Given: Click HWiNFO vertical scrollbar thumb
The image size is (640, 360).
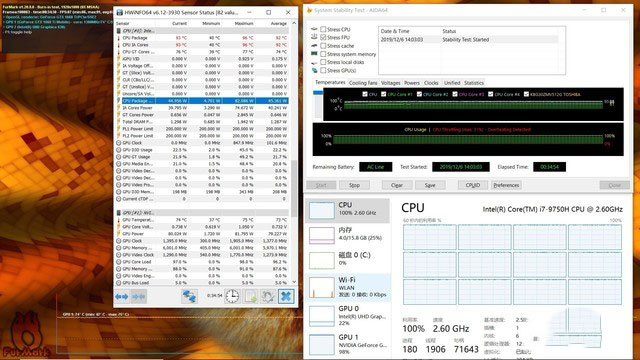Looking at the screenshot, I should [294, 188].
